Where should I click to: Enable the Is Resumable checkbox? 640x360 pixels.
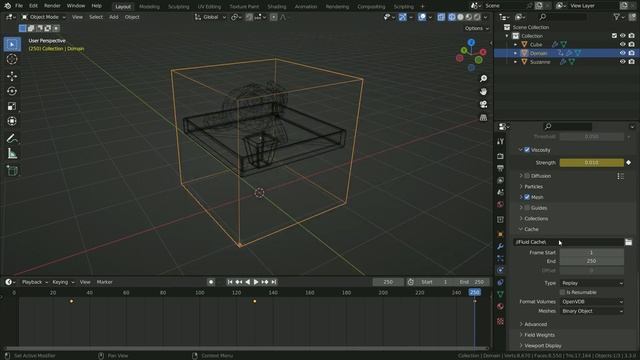pos(562,292)
